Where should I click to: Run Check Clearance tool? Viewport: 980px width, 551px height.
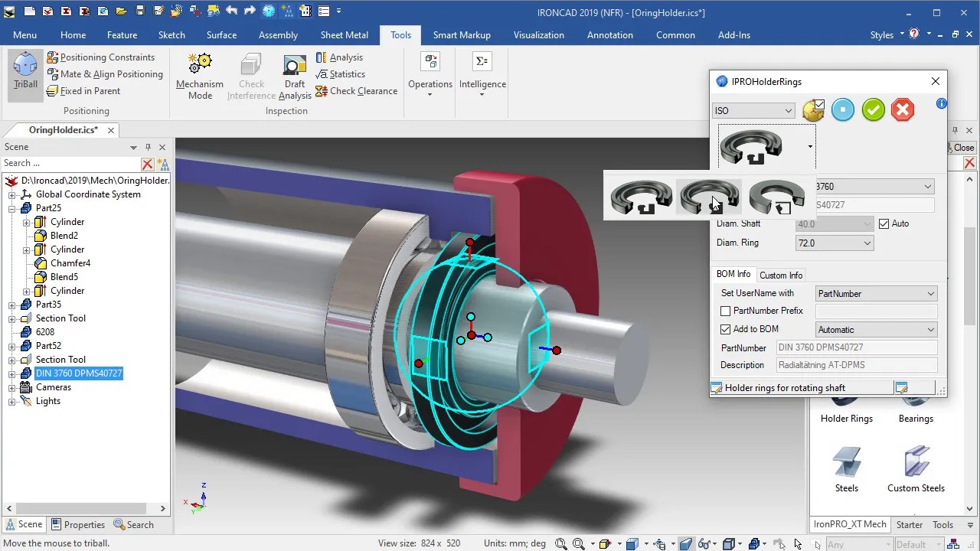click(356, 91)
